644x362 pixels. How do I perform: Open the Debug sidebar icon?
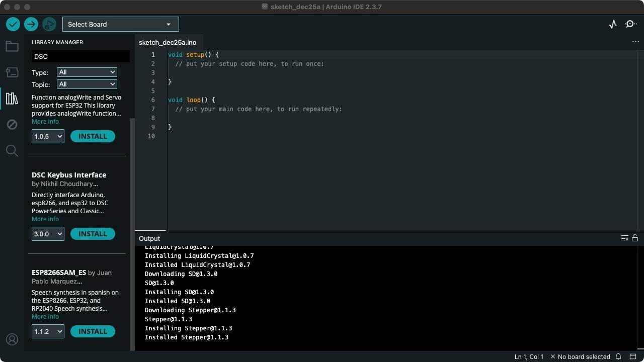(12, 124)
